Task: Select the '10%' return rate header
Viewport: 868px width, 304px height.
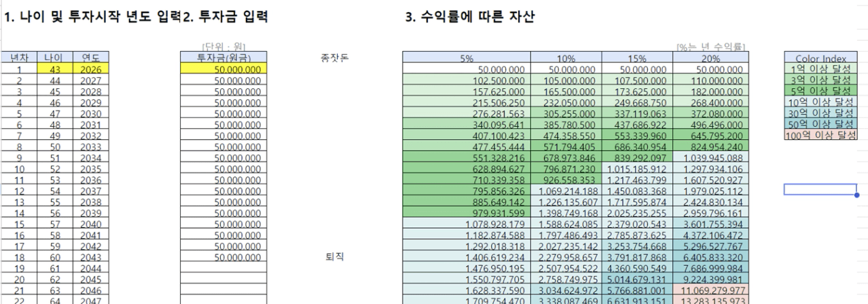Action: click(x=566, y=58)
